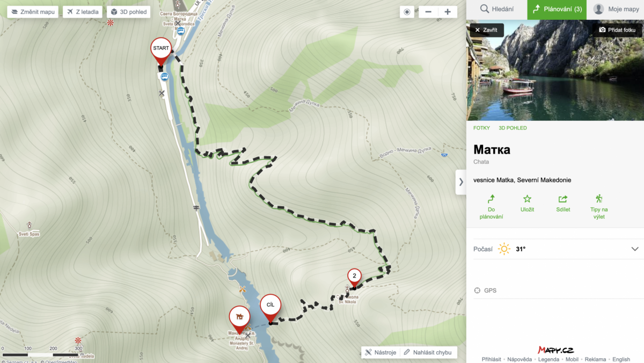Save place with the Uložit star
The height and width of the screenshot is (363, 644).
tap(527, 204)
